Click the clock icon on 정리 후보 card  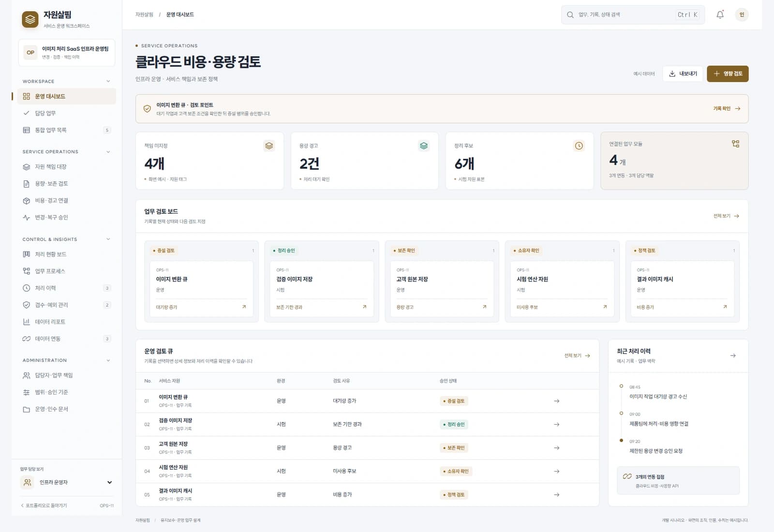579,146
